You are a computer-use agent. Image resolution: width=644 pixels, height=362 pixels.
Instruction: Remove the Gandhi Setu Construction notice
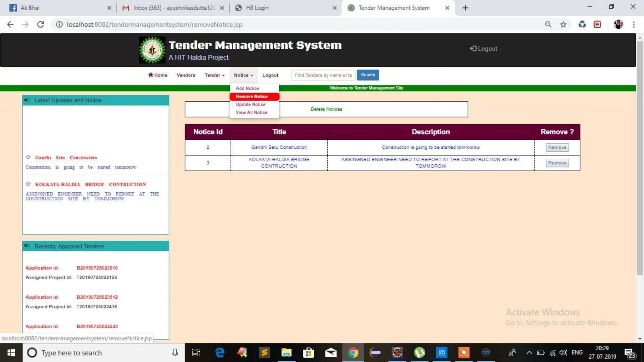(x=557, y=147)
